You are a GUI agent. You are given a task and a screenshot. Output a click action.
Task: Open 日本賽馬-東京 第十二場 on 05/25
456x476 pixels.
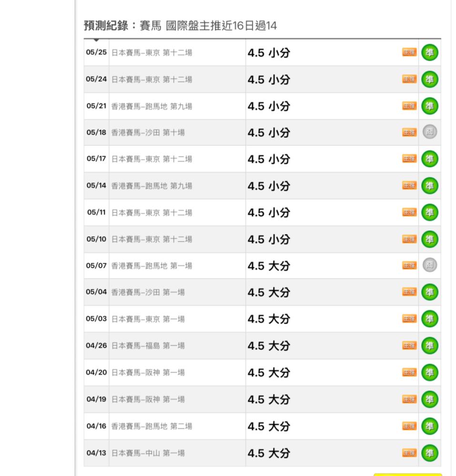pos(152,52)
